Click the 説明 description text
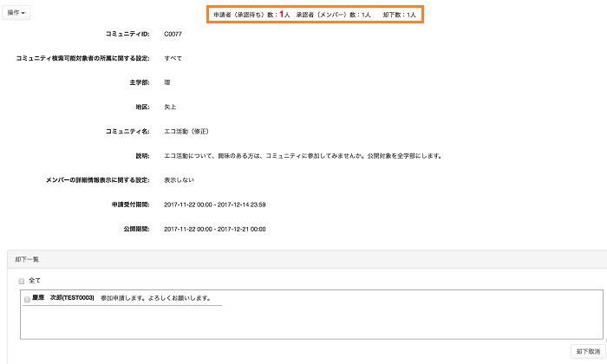The width and height of the screenshot is (607, 364). (x=303, y=156)
